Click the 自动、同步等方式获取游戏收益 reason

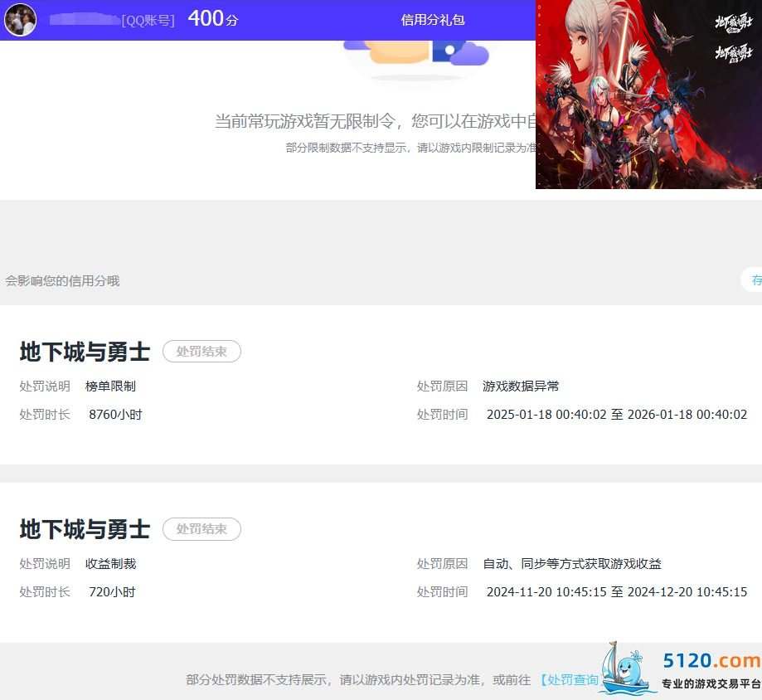coord(572,563)
